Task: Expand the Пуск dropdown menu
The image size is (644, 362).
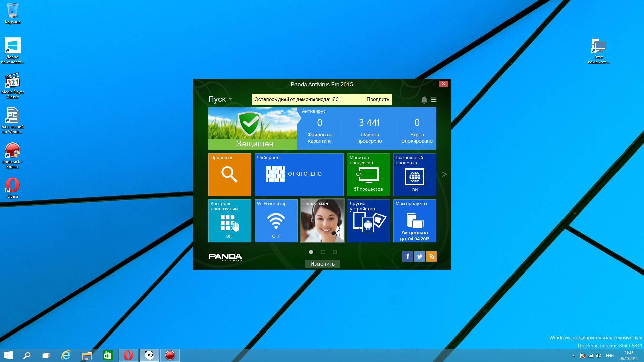Action: pyautogui.click(x=220, y=99)
